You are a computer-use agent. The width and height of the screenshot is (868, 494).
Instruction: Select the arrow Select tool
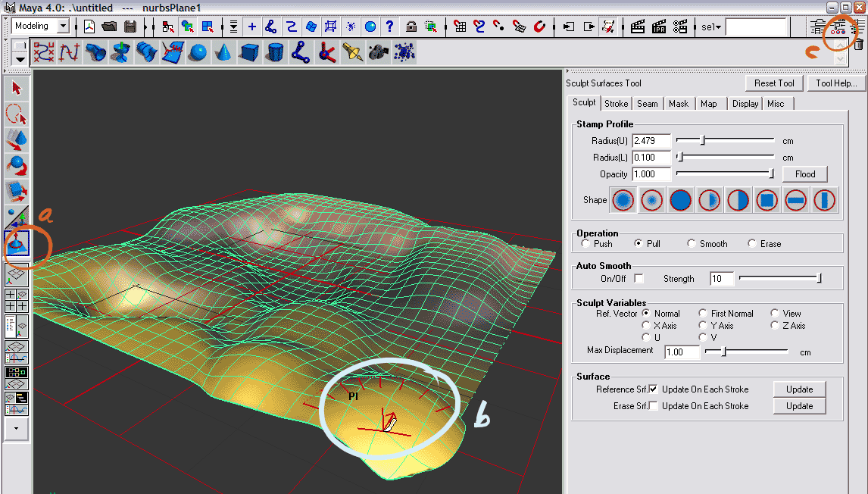click(17, 88)
